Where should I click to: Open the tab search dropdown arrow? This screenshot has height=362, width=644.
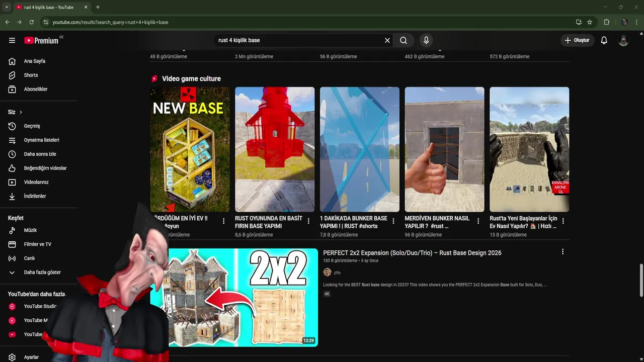tap(7, 7)
